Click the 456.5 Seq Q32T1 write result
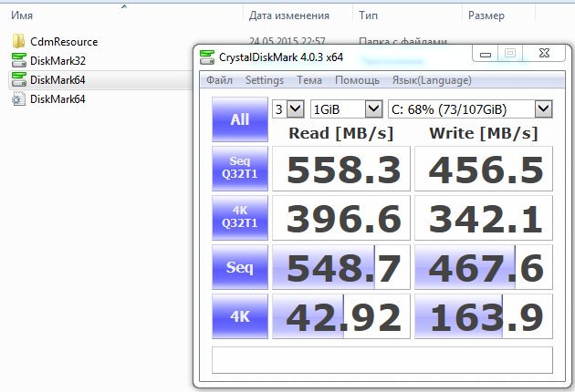The width and height of the screenshot is (575, 392). point(484,169)
